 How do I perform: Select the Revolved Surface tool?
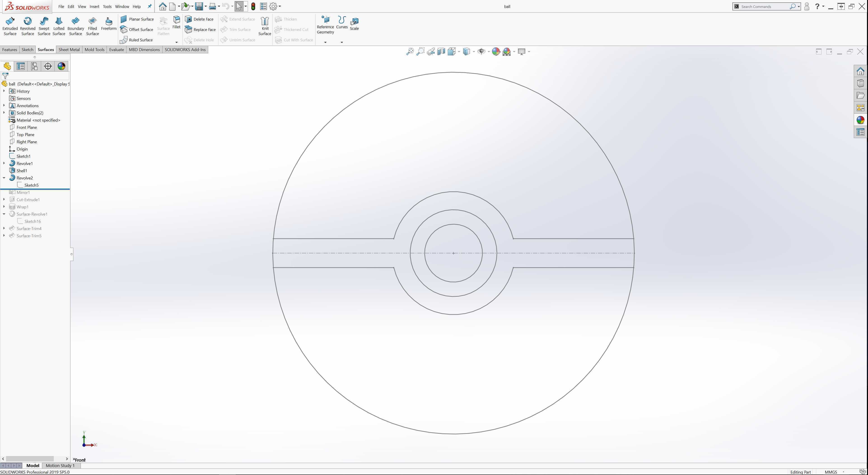tap(28, 26)
